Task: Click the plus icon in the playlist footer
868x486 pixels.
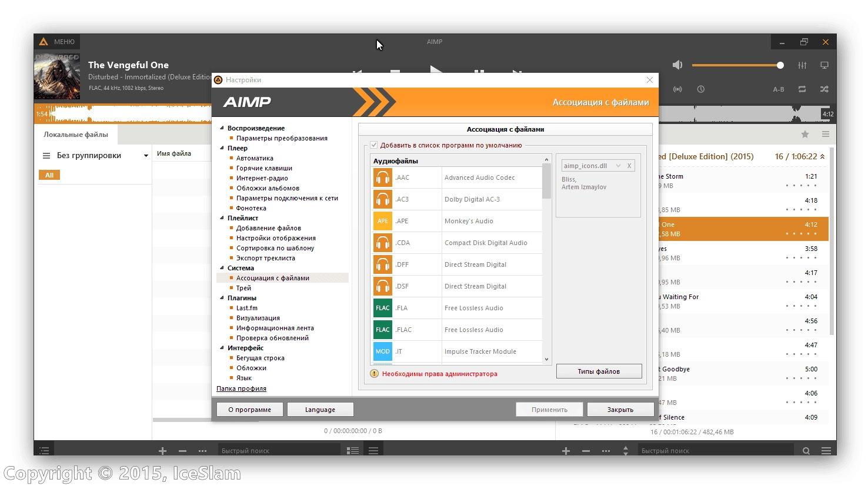Action: 566,451
